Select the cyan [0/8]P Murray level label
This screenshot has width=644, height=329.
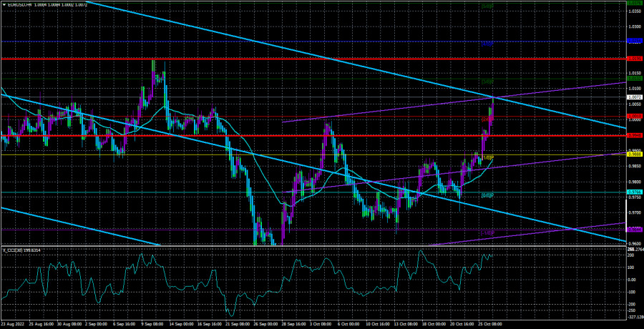[x=487, y=195]
